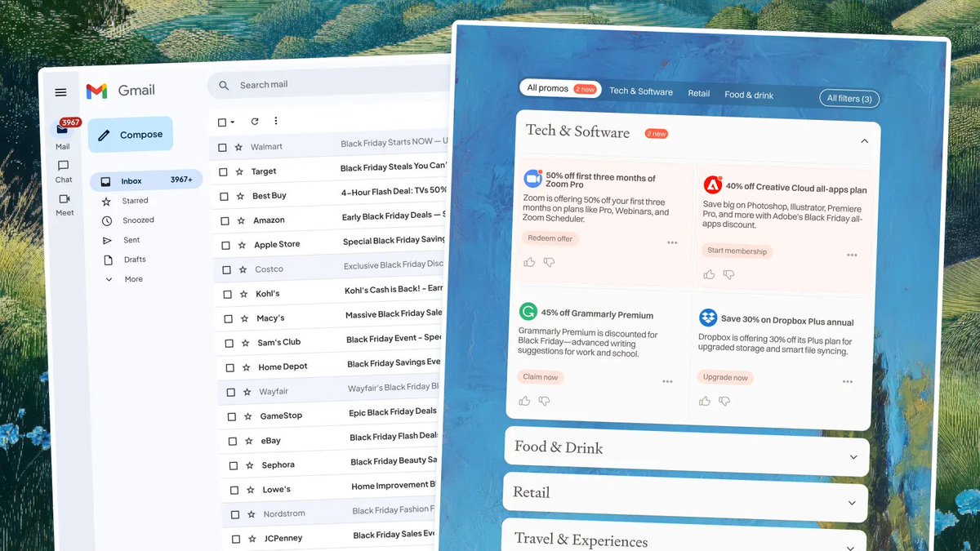Open Snoozed folder in Gmail sidebar
This screenshot has height=551, width=980.
point(128,220)
